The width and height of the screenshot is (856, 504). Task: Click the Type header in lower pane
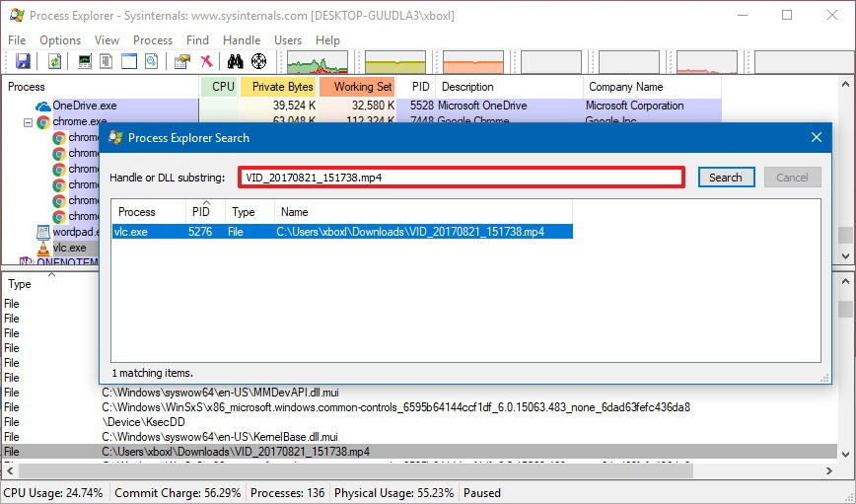pos(20,284)
